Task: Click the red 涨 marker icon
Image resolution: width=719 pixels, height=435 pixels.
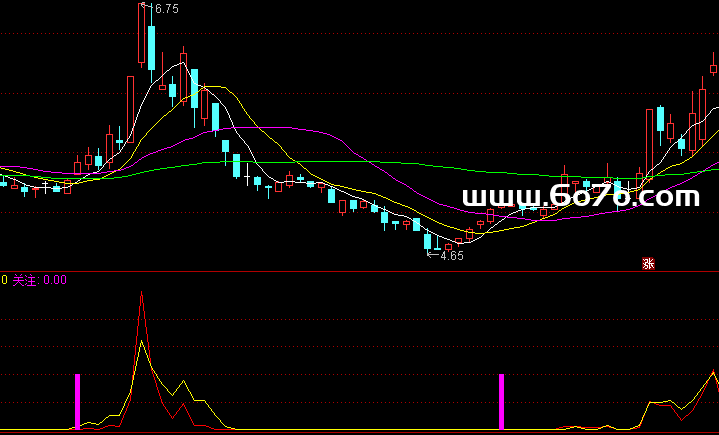Action: click(x=647, y=264)
